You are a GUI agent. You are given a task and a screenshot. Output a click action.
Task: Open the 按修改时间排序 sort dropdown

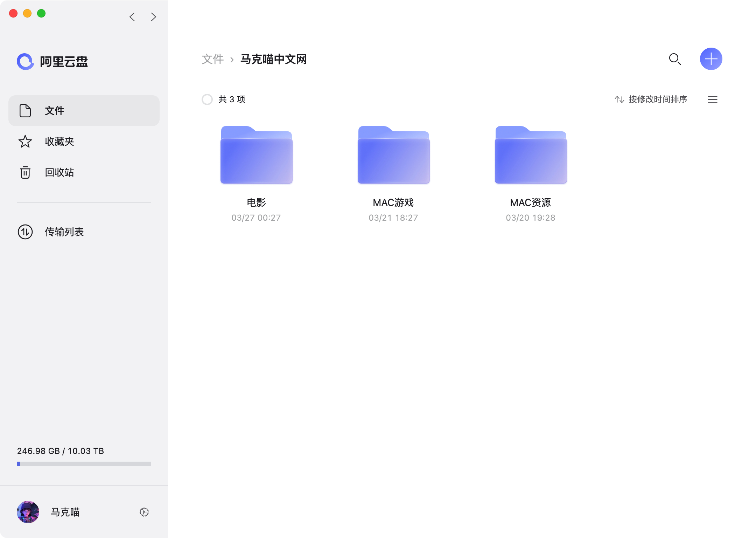[651, 99]
